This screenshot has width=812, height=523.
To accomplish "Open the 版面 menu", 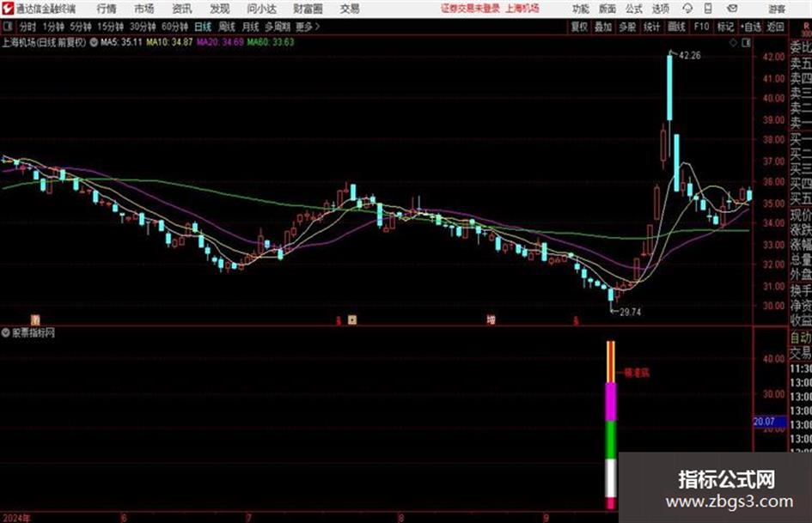I will click(607, 9).
